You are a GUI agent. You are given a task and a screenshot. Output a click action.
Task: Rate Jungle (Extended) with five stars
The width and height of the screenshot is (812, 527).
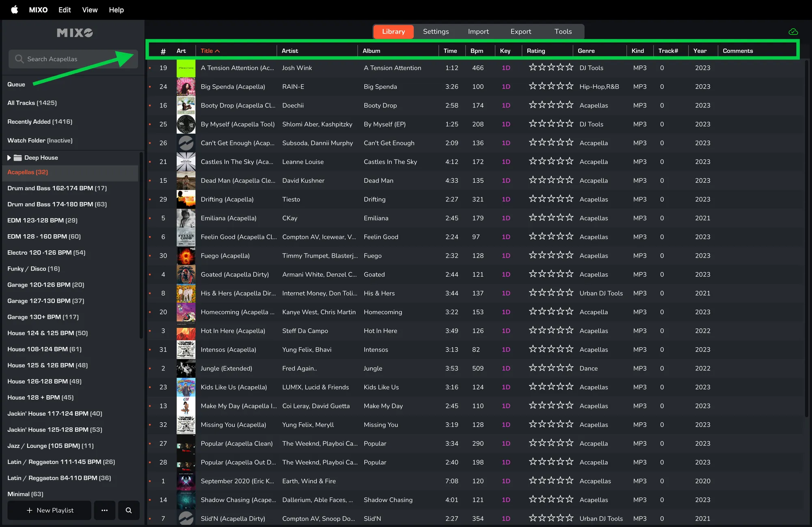tap(570, 368)
